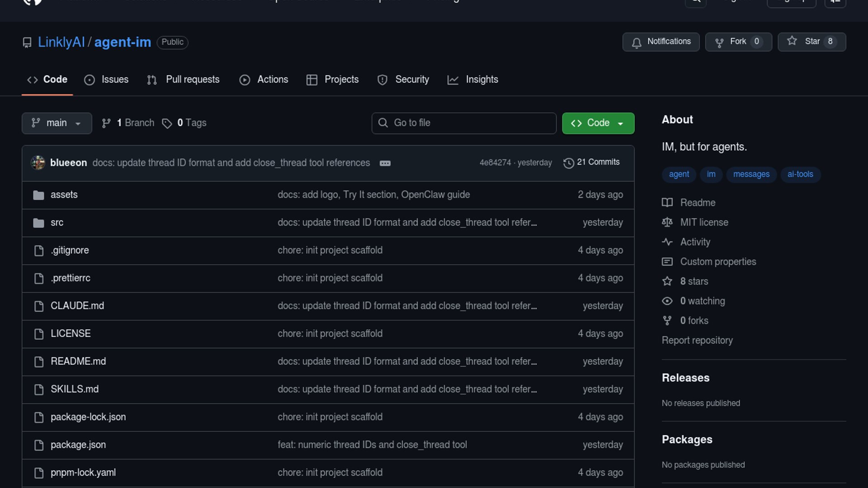This screenshot has height=488, width=868.
Task: Click the Fork repository icon
Action: (x=719, y=42)
